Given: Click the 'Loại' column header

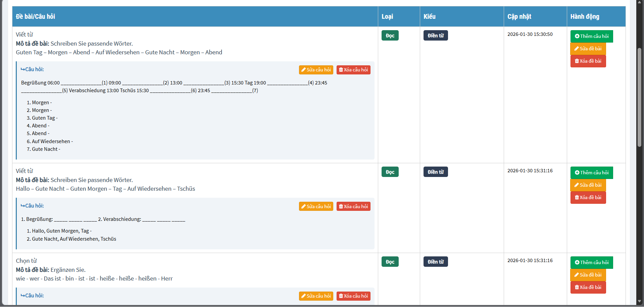Looking at the screenshot, I should 387,16.
